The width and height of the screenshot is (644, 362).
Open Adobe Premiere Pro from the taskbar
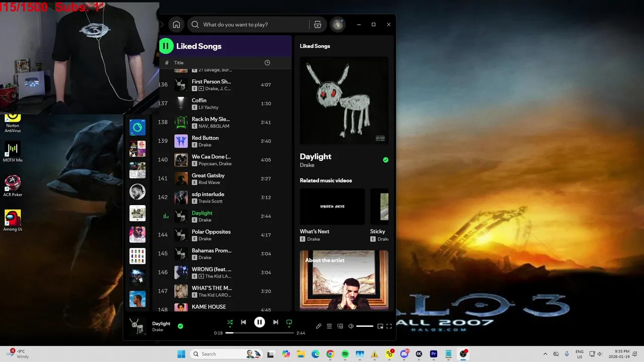coord(434,354)
